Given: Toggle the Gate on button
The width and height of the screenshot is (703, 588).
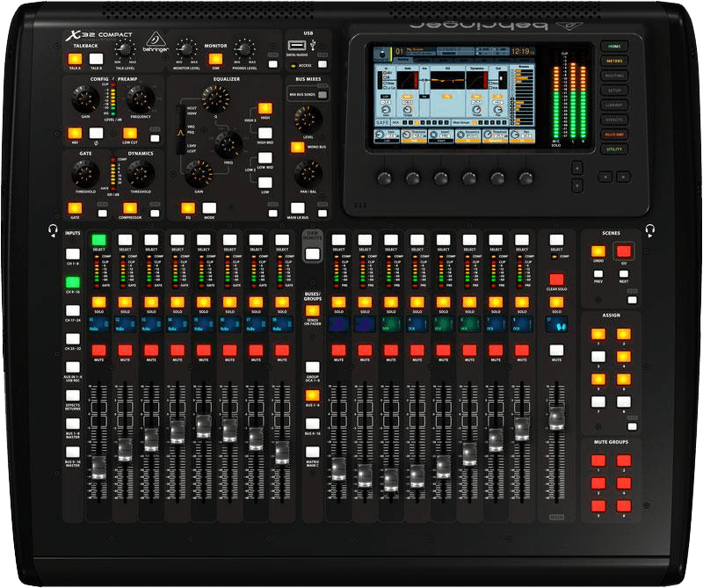Looking at the screenshot, I should (x=75, y=208).
